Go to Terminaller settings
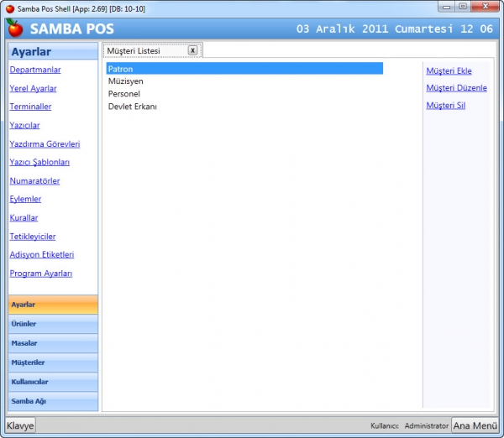 [30, 107]
